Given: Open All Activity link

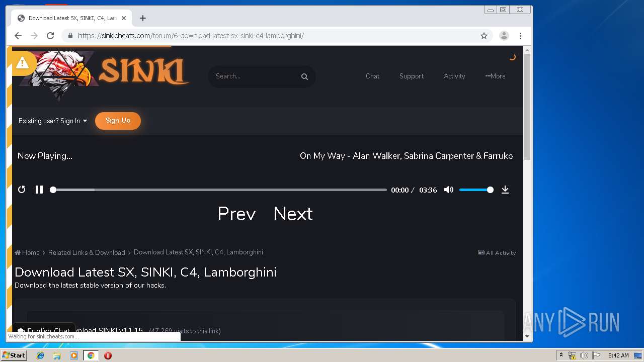Looking at the screenshot, I should click(497, 253).
